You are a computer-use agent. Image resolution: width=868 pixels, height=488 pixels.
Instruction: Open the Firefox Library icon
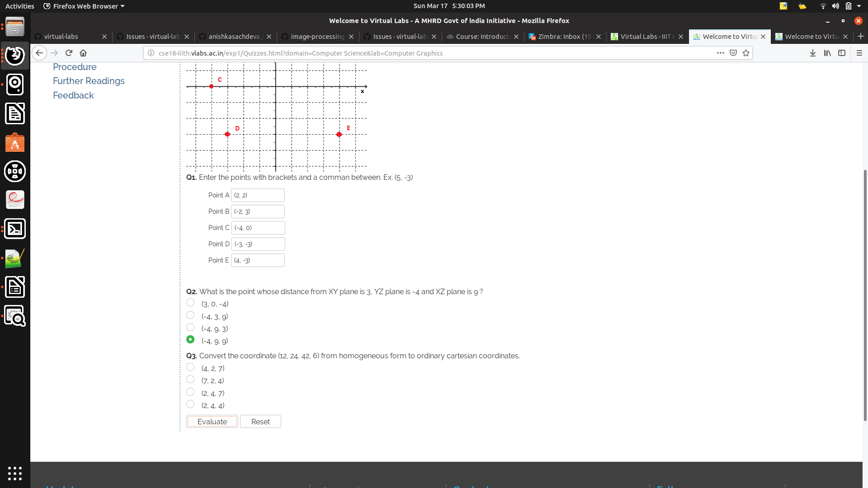click(x=827, y=53)
